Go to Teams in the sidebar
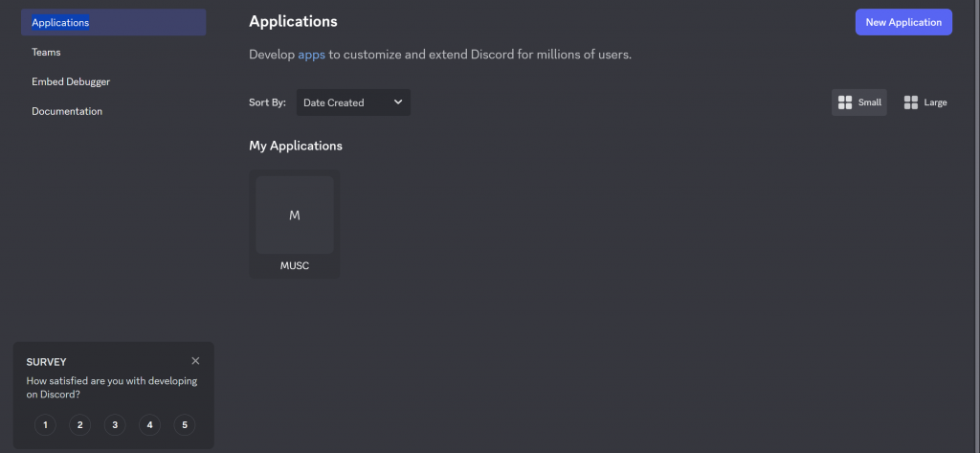 [46, 52]
